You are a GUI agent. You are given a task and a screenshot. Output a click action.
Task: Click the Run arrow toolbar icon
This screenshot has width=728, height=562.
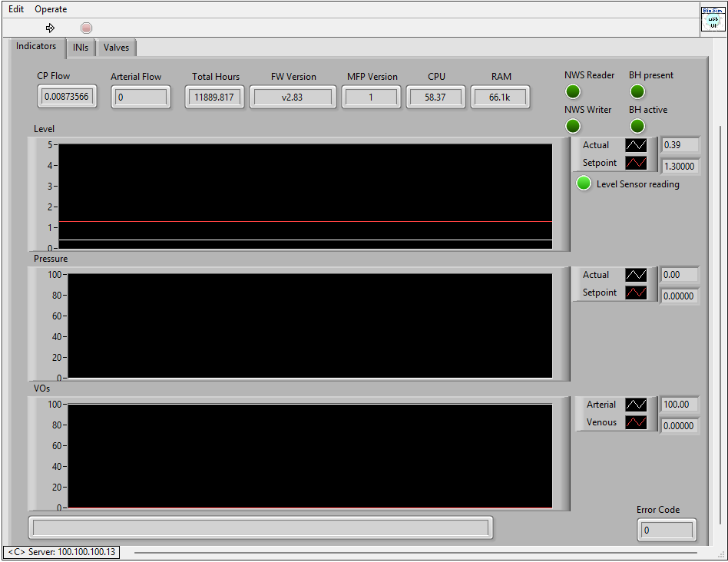[51, 28]
